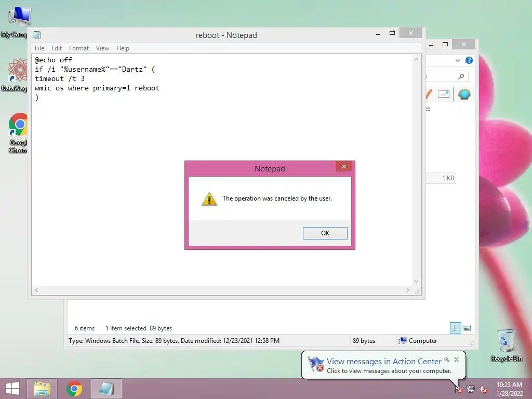The width and height of the screenshot is (532, 399).
Task: Click the network tray icon
Action: (x=471, y=389)
